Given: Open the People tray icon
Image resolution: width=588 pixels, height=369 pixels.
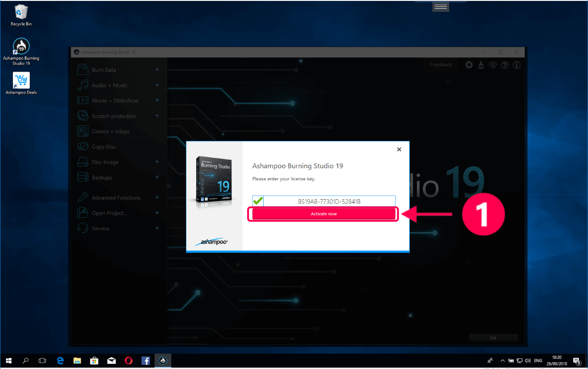Looking at the screenshot, I should click(x=491, y=361).
